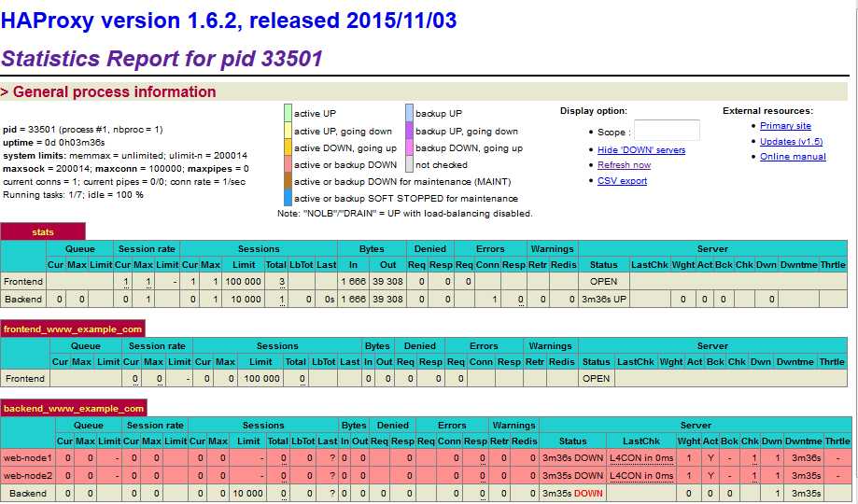
Task: Click the MAINT legend color swatch
Action: click(288, 181)
